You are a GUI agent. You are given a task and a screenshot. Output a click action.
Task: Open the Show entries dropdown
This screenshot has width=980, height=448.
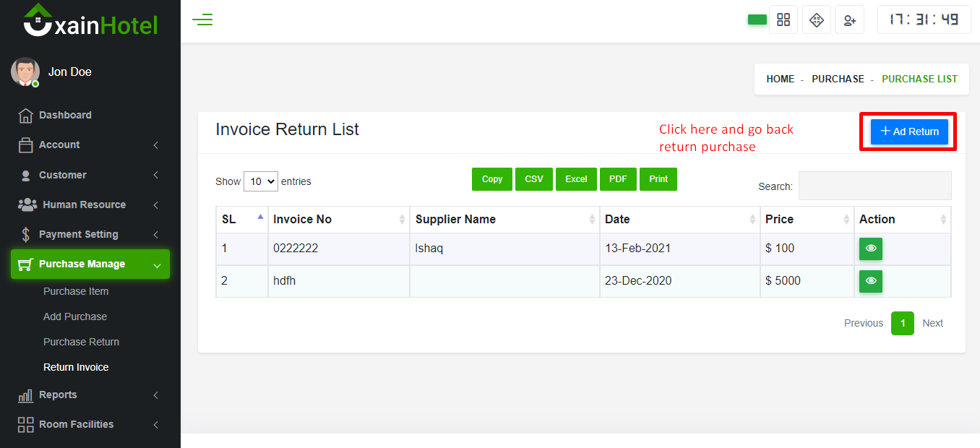point(261,181)
